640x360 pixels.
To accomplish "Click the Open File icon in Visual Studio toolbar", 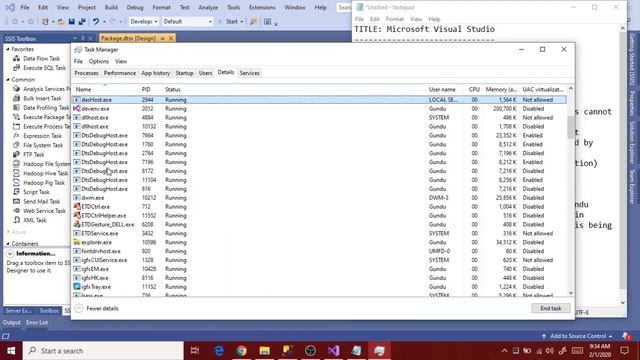I will pos(61,22).
